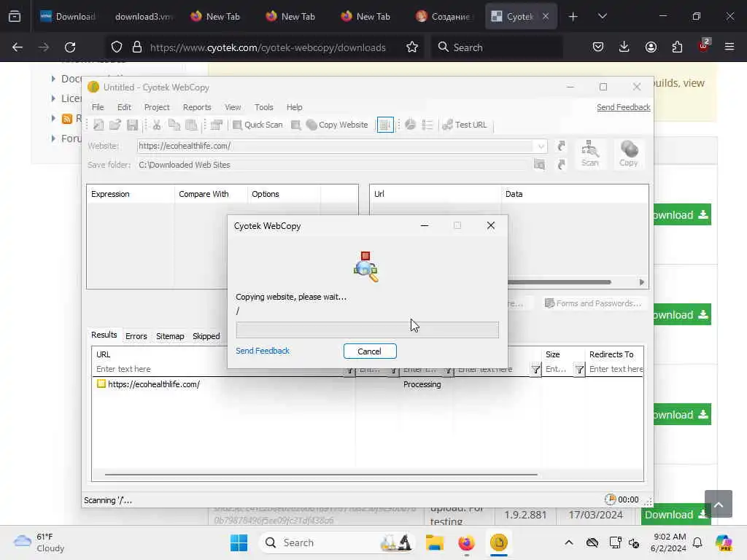Click the scan icon next to Copy Website
The image size is (747, 560).
tap(296, 125)
